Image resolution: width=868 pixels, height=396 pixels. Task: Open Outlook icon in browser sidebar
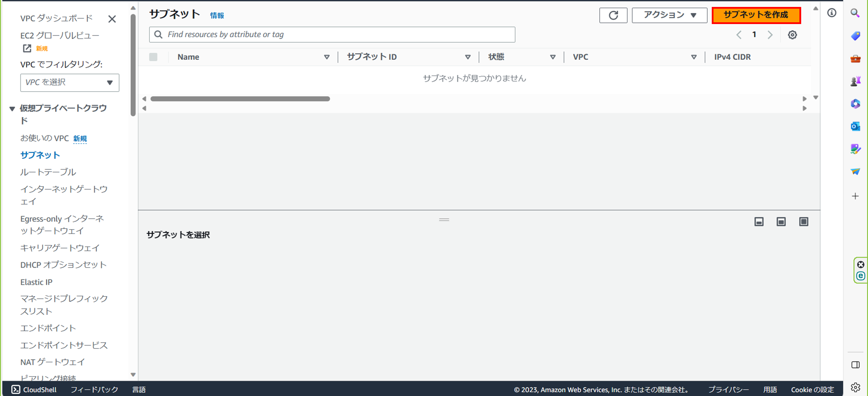tap(855, 126)
